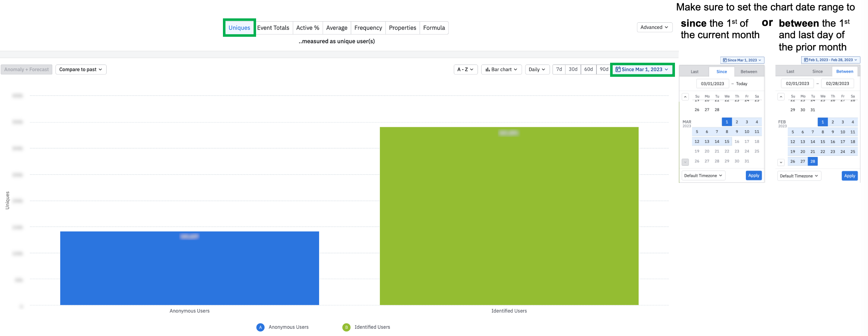868x336 pixels.
Task: Select the Between tab in the March calendar popup
Action: click(749, 72)
